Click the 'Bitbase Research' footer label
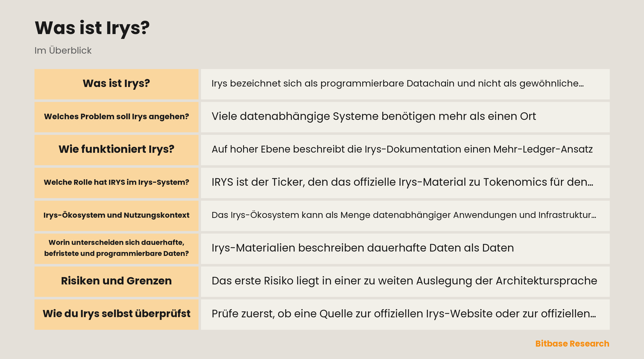Screen dimensions: 644x359 click(x=572, y=344)
